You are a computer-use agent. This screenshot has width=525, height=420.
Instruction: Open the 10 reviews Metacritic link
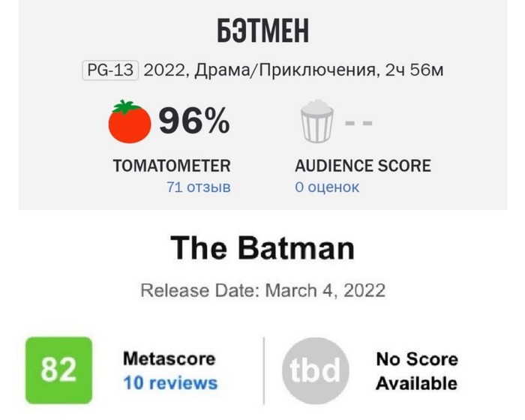tap(169, 382)
